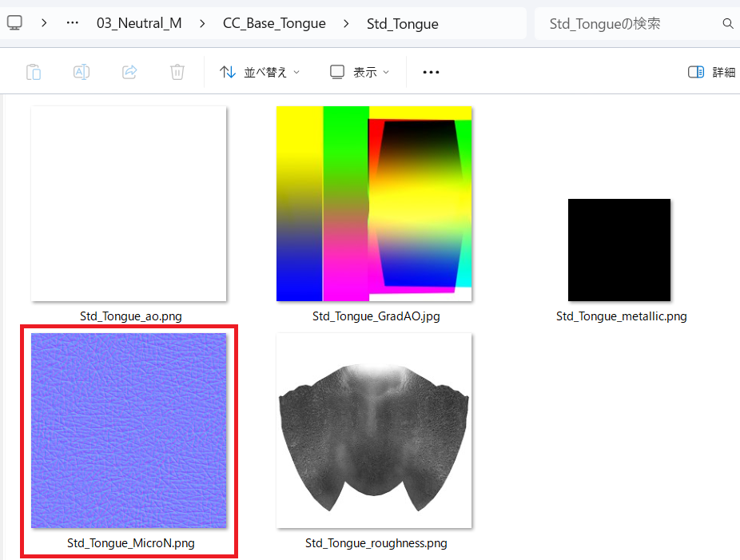The image size is (740, 560).
Task: Click the file name Std_Tongue_GradAO.jpg
Action: pyautogui.click(x=376, y=316)
